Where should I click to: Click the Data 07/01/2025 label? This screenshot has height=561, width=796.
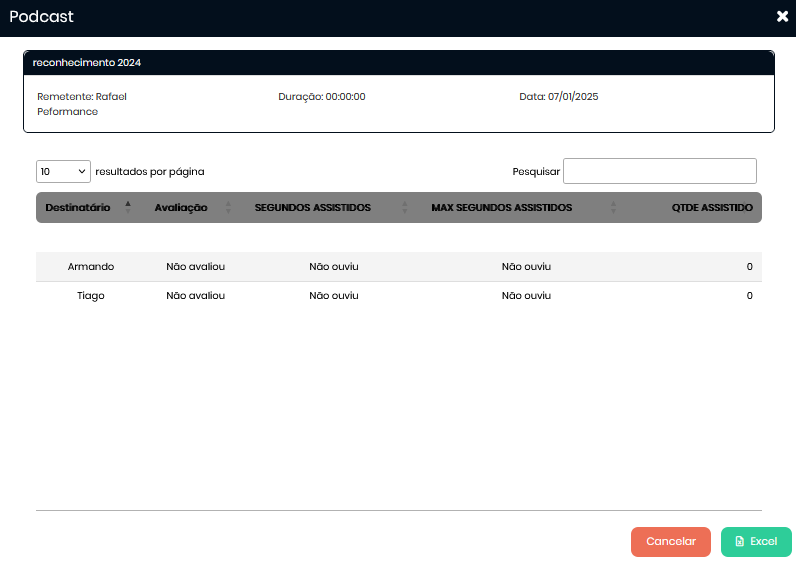(558, 97)
